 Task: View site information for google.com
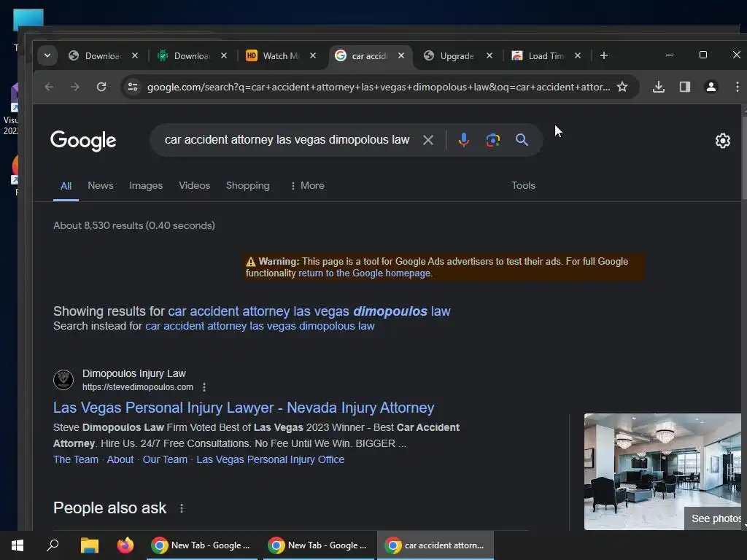133,87
